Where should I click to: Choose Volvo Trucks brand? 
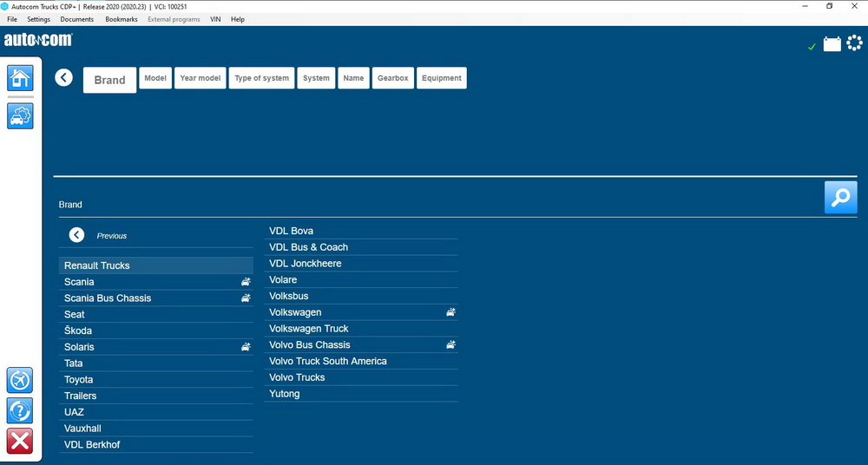pos(297,377)
